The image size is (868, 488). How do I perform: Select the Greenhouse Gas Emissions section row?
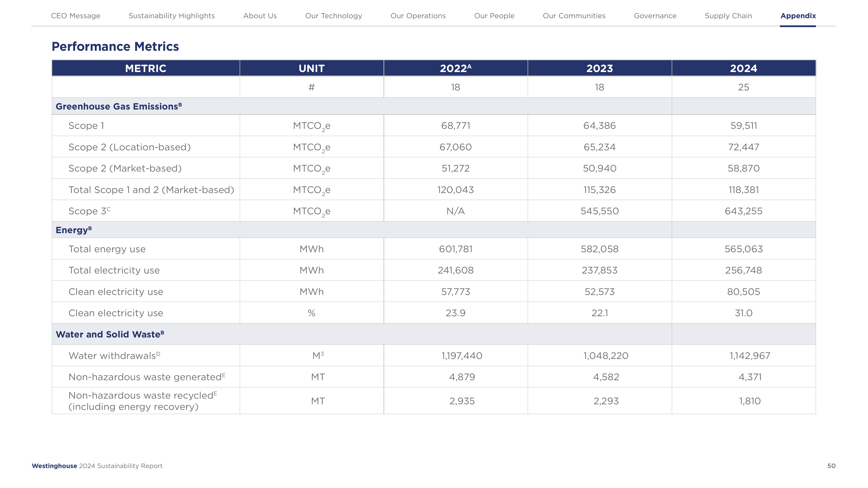434,106
